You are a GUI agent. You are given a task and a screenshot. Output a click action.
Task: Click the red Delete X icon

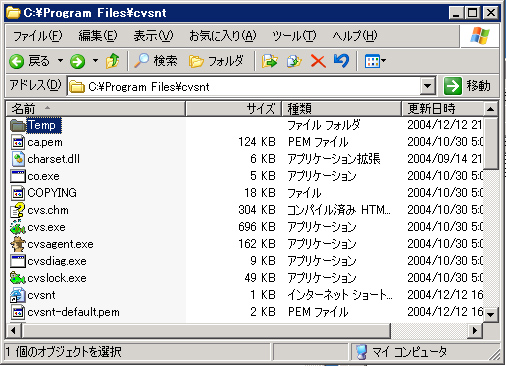coord(318,61)
